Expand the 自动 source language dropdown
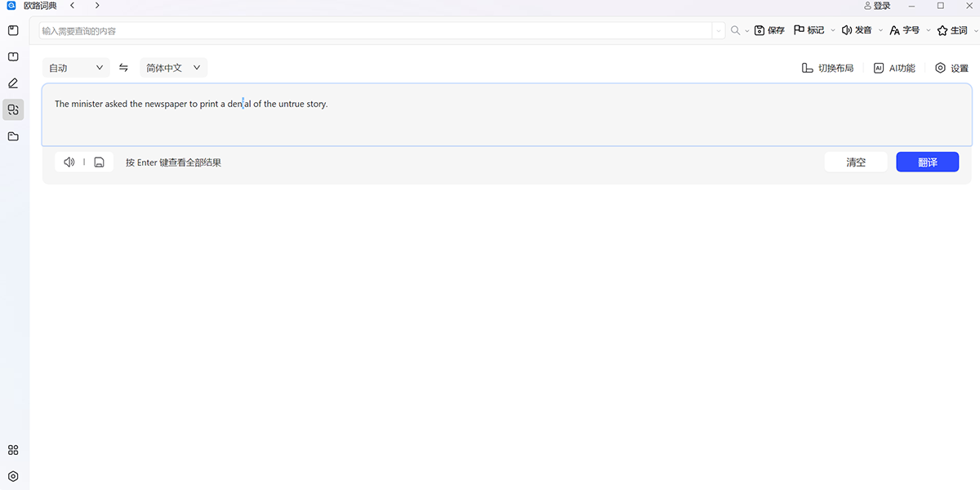Image resolution: width=980 pixels, height=490 pixels. tap(76, 68)
